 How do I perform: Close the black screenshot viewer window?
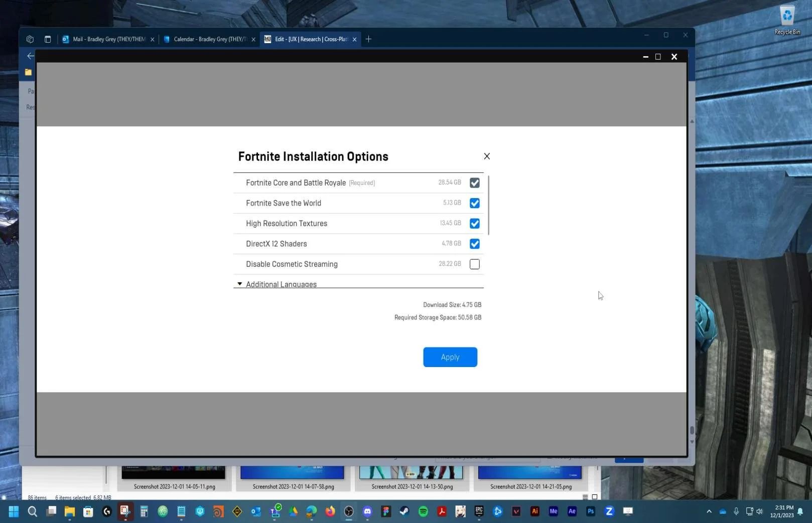coord(674,57)
